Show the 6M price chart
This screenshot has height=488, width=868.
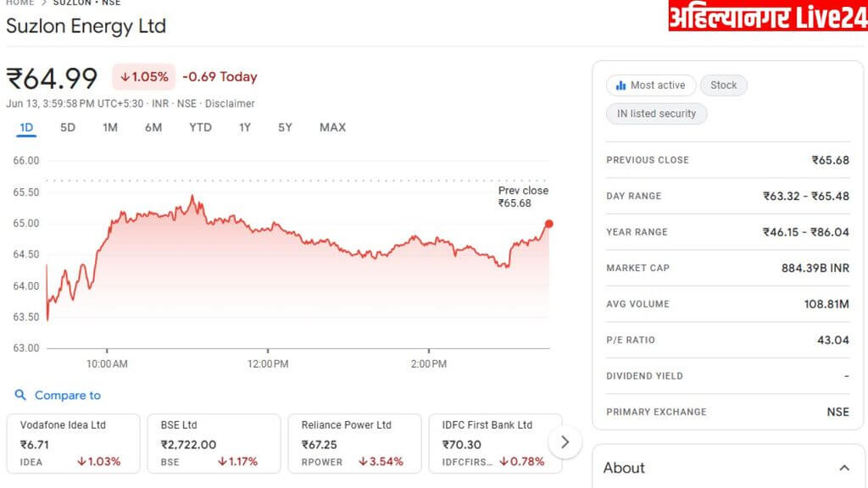point(153,128)
